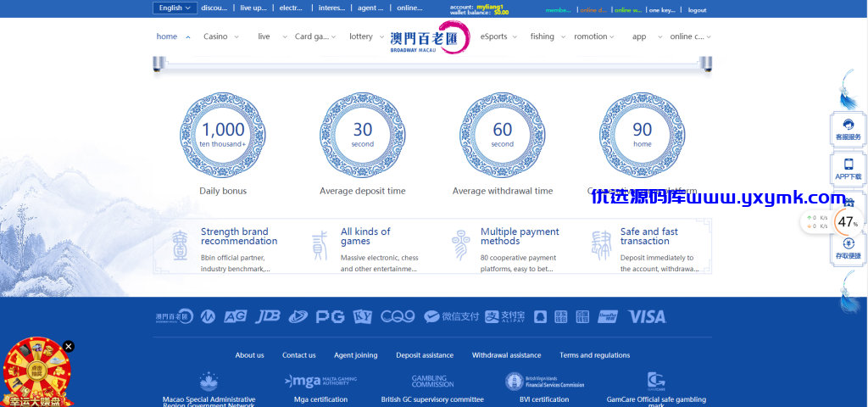This screenshot has height=407, width=868.
Task: Select the lottery navigation item
Action: [361, 36]
